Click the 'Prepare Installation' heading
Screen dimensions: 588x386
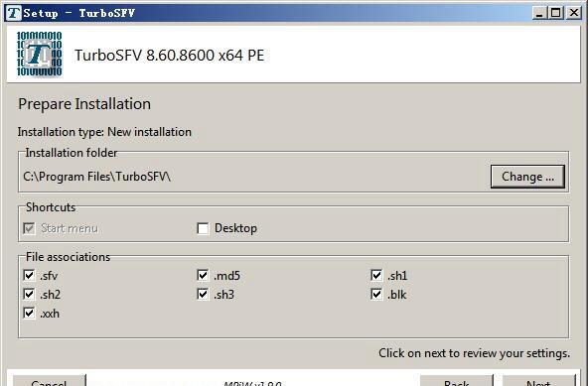click(84, 104)
